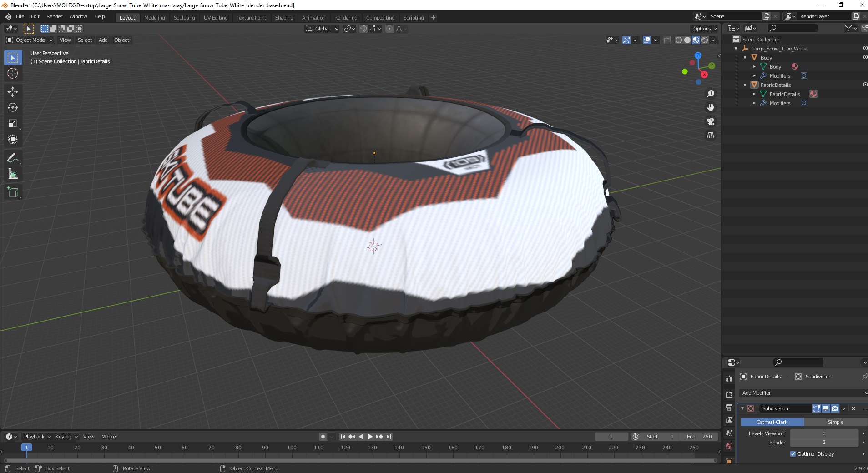
Task: Click the Levels Viewport value field
Action: (x=824, y=433)
